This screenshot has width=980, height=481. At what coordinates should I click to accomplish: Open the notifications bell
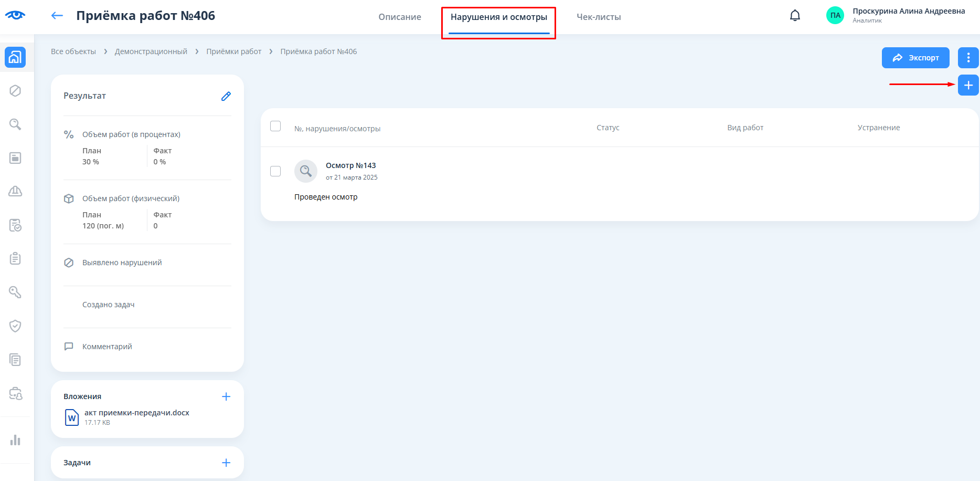pyautogui.click(x=795, y=16)
